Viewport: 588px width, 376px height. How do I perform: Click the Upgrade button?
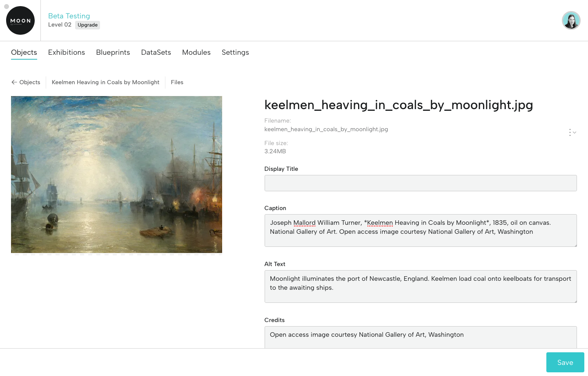87,25
